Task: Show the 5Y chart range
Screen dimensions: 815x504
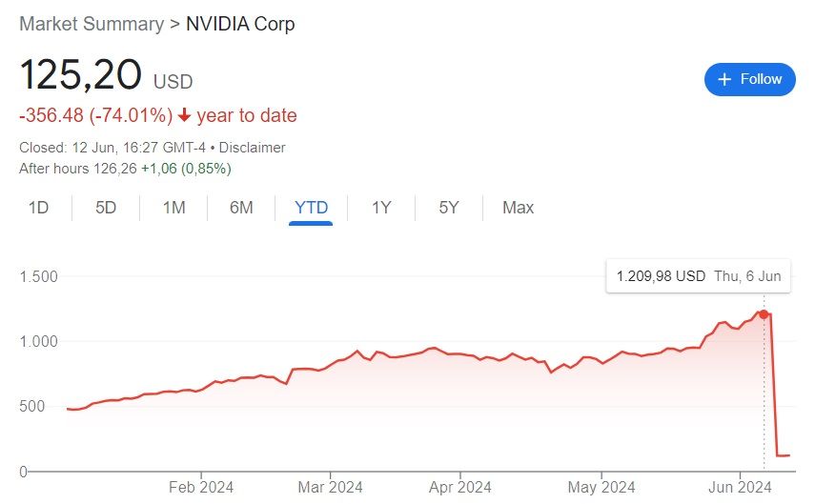Action: tap(449, 208)
